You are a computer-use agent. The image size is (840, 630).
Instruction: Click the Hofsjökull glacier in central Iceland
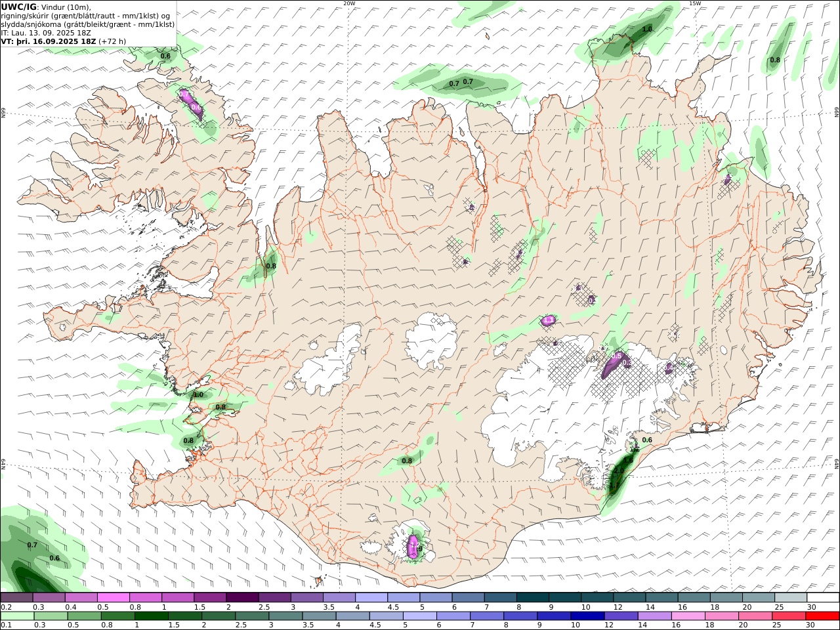click(x=432, y=340)
